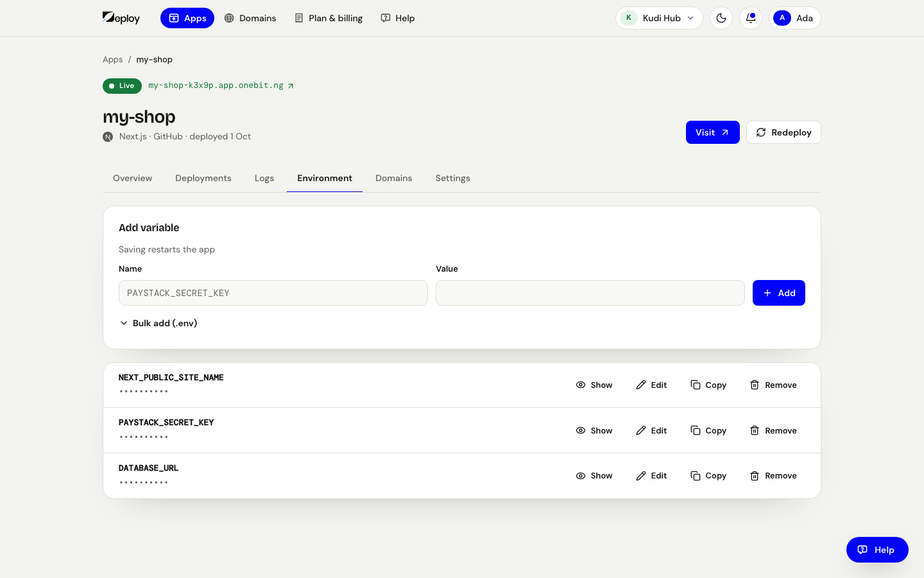Remove the PAYSTACK_SECRET_KEY variable

tap(774, 430)
